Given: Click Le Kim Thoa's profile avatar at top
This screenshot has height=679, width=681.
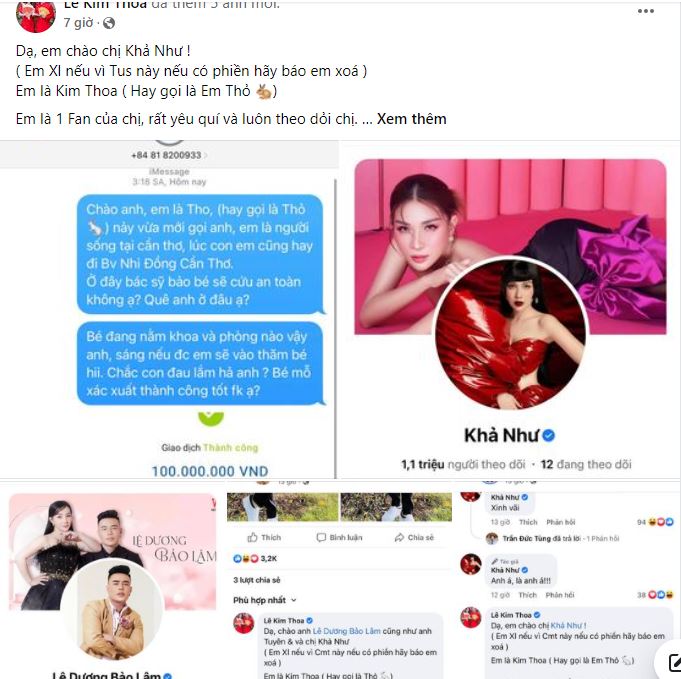Looking at the screenshot, I should (36, 15).
